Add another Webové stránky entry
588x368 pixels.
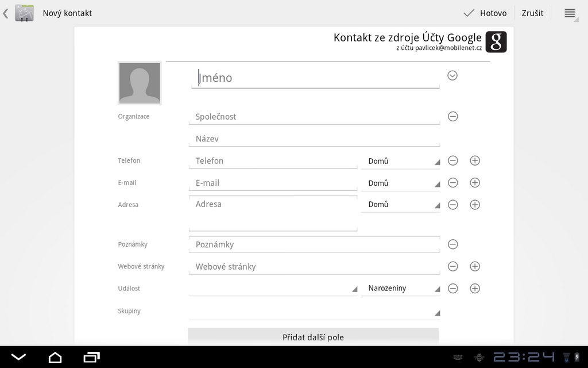475,266
